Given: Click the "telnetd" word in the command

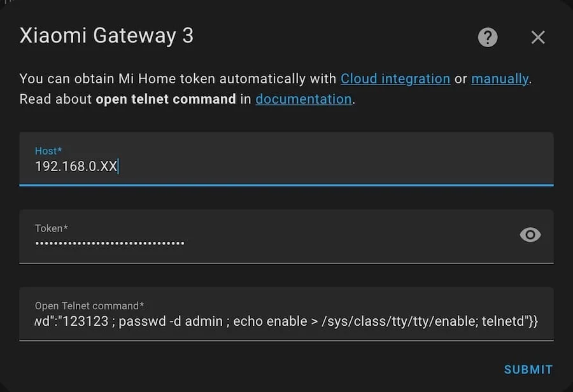Looking at the screenshot, I should click(x=502, y=321).
